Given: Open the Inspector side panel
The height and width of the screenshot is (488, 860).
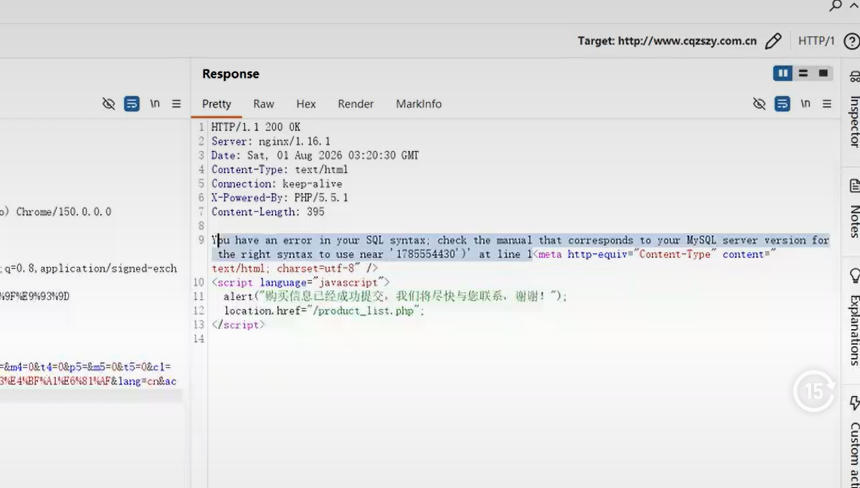Looking at the screenshot, I should pos(853,110).
